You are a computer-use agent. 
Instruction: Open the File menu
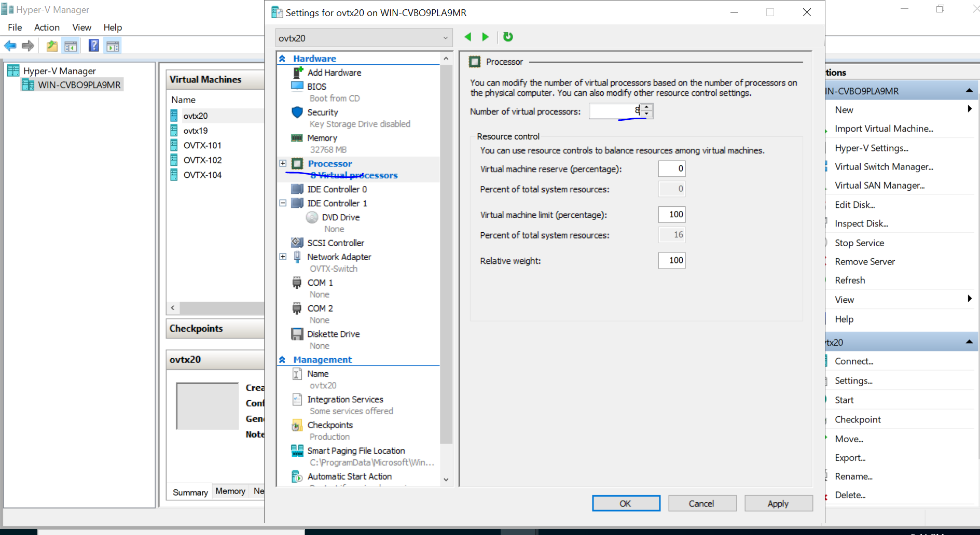15,27
